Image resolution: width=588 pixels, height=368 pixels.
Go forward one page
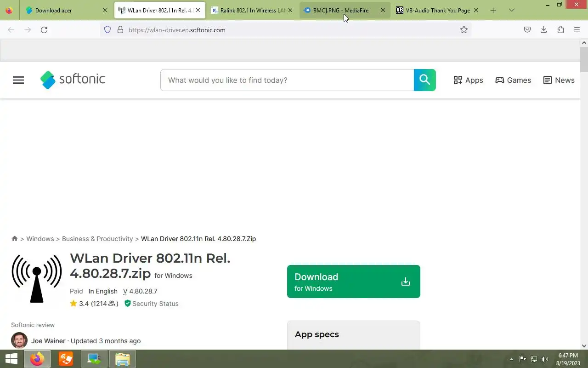(x=28, y=29)
